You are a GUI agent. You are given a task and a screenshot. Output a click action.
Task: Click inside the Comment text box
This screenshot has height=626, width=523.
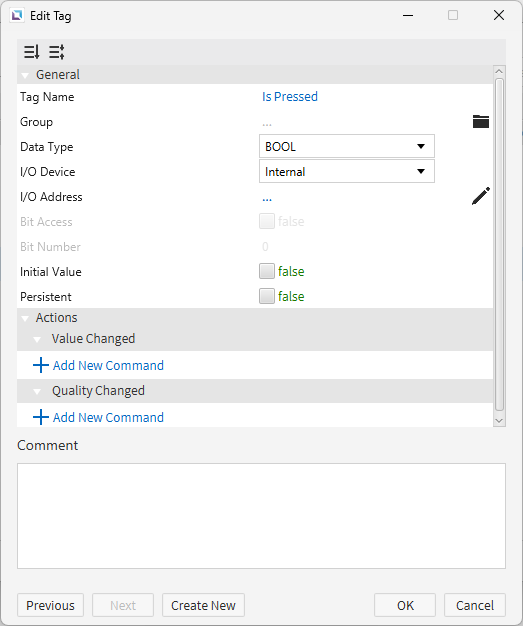[262, 516]
